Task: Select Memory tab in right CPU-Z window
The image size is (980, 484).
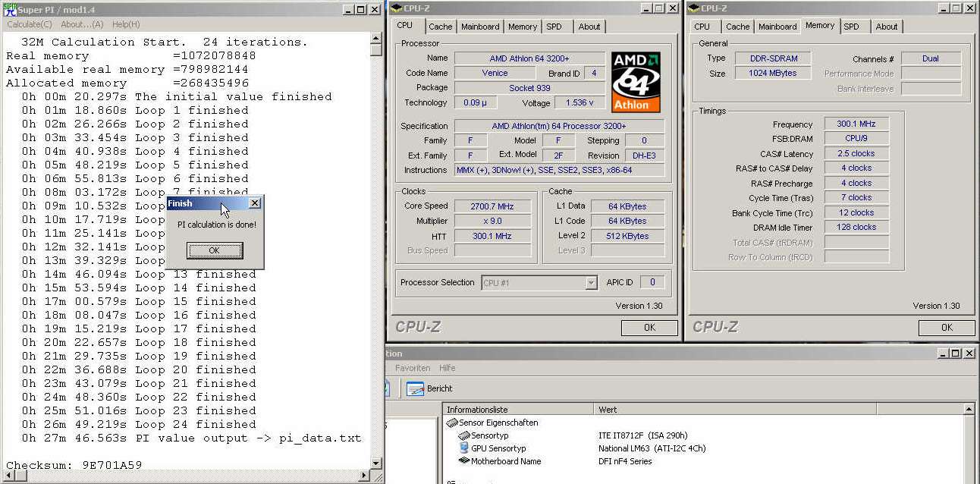Action: (x=820, y=25)
